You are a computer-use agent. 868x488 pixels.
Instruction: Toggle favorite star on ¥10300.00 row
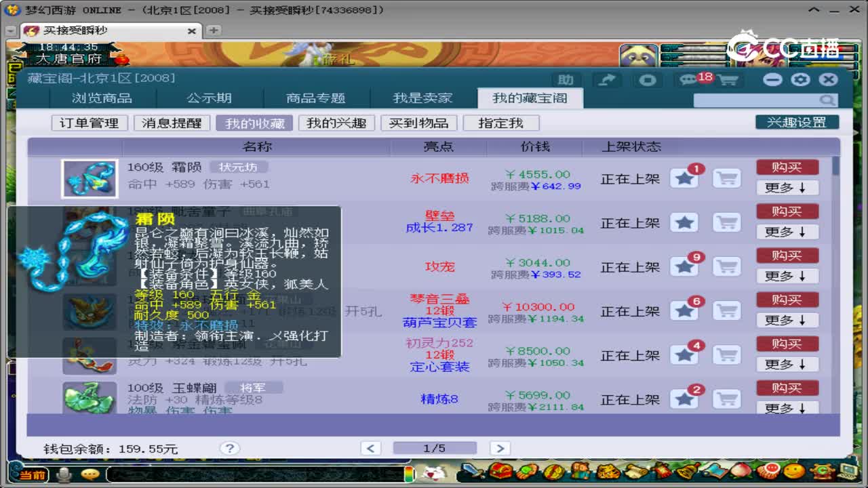tap(684, 311)
